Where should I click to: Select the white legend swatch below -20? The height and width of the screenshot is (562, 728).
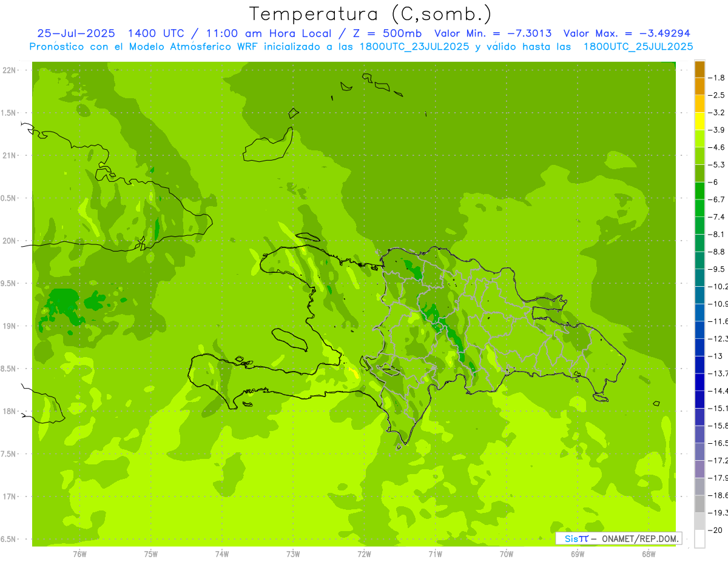(699, 539)
